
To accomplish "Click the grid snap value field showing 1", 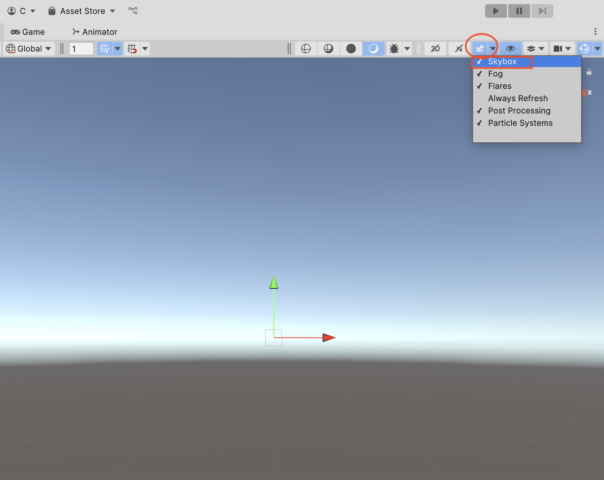I will [81, 49].
